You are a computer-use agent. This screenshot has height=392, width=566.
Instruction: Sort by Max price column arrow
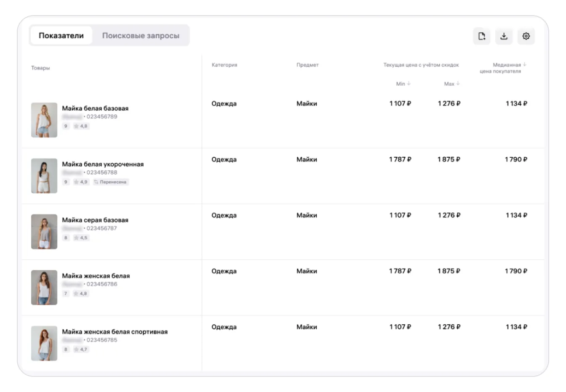click(x=458, y=84)
